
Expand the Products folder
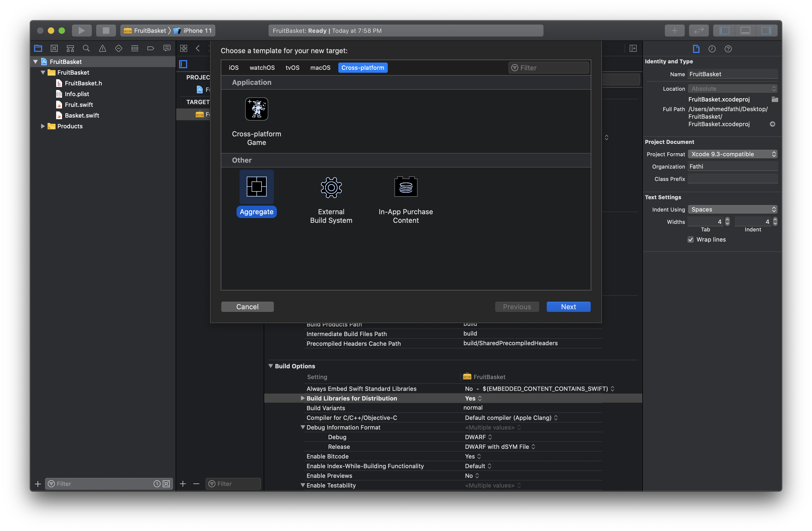point(43,126)
